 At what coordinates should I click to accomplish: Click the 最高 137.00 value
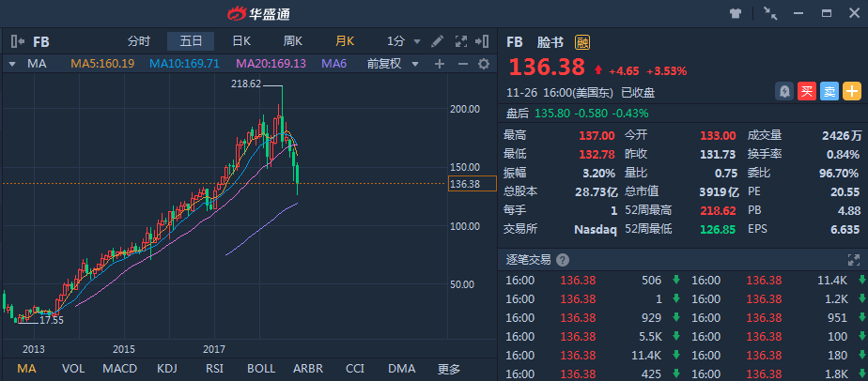pos(597,135)
